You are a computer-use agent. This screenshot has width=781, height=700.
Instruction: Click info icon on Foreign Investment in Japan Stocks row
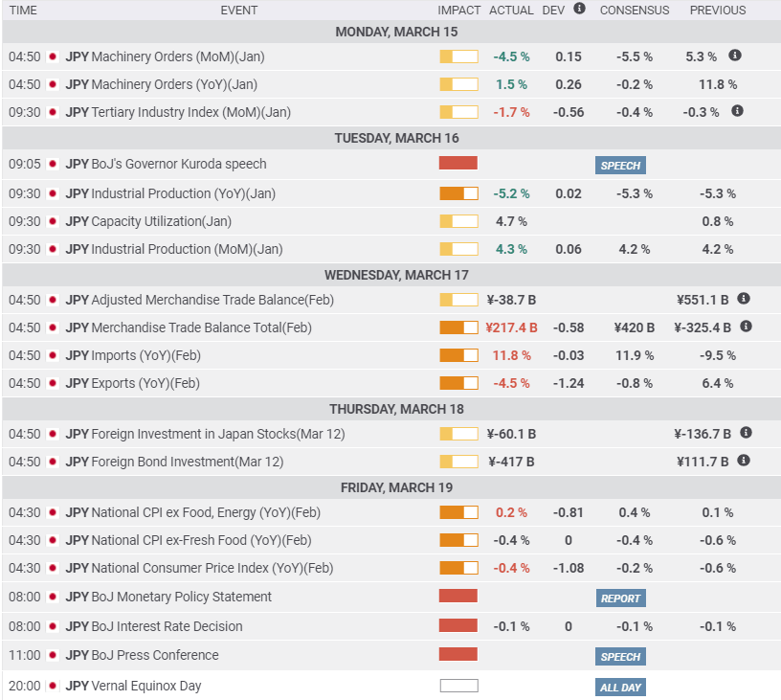point(746,433)
